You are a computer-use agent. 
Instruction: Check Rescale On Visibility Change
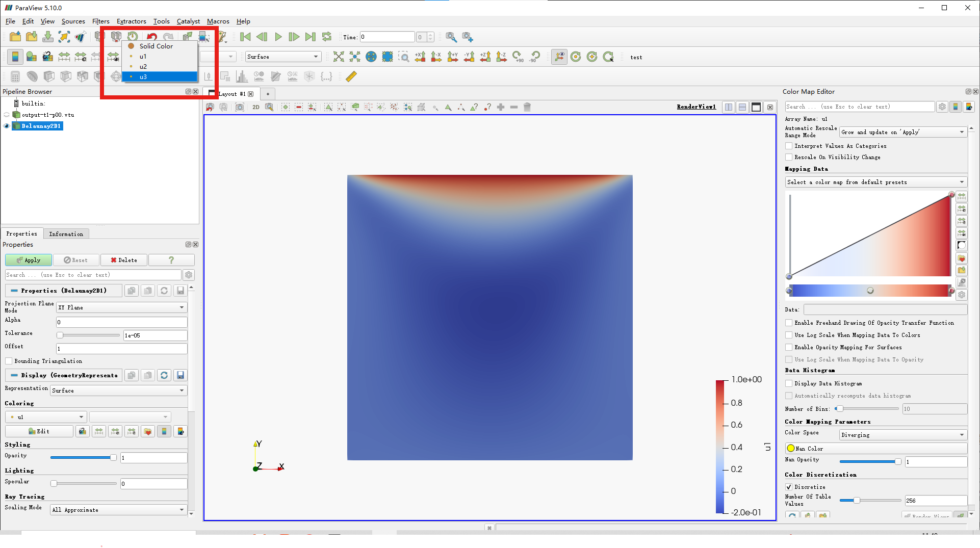pos(789,157)
